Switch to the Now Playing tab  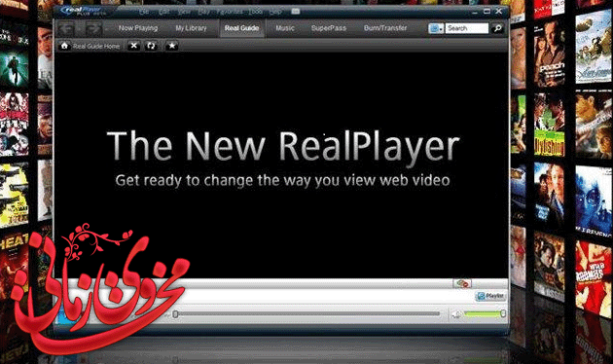coord(138,28)
